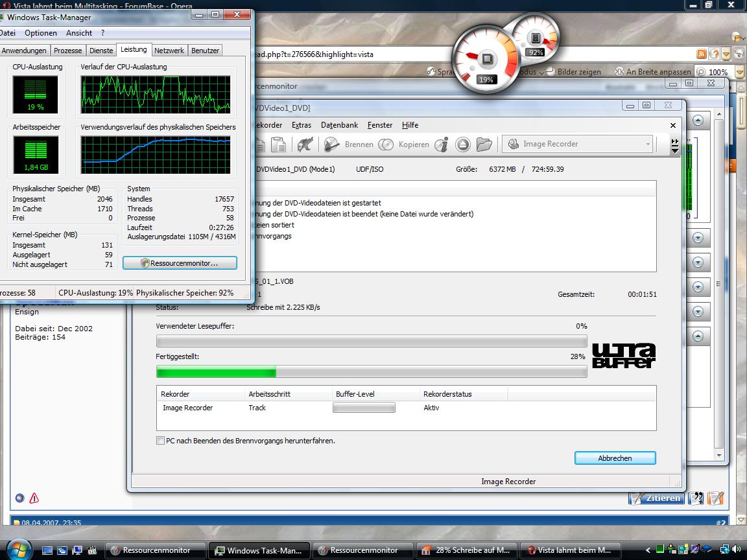Switch to Dienste tab in Task Manager
The width and height of the screenshot is (747, 560).
(101, 51)
